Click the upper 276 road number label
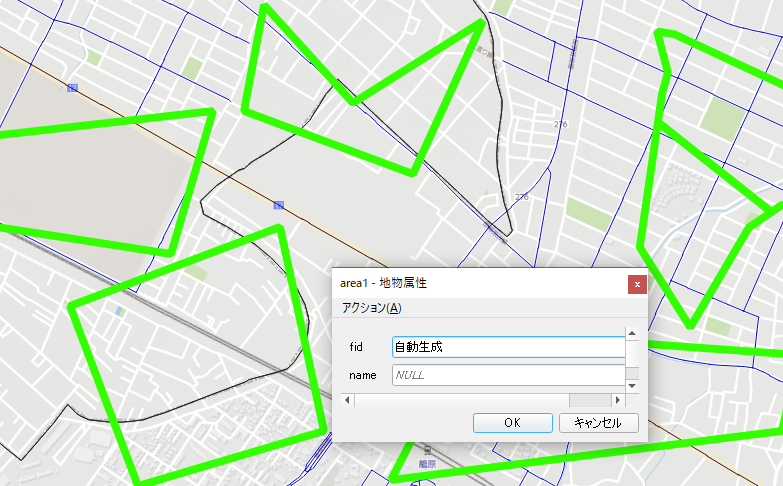 [560, 124]
